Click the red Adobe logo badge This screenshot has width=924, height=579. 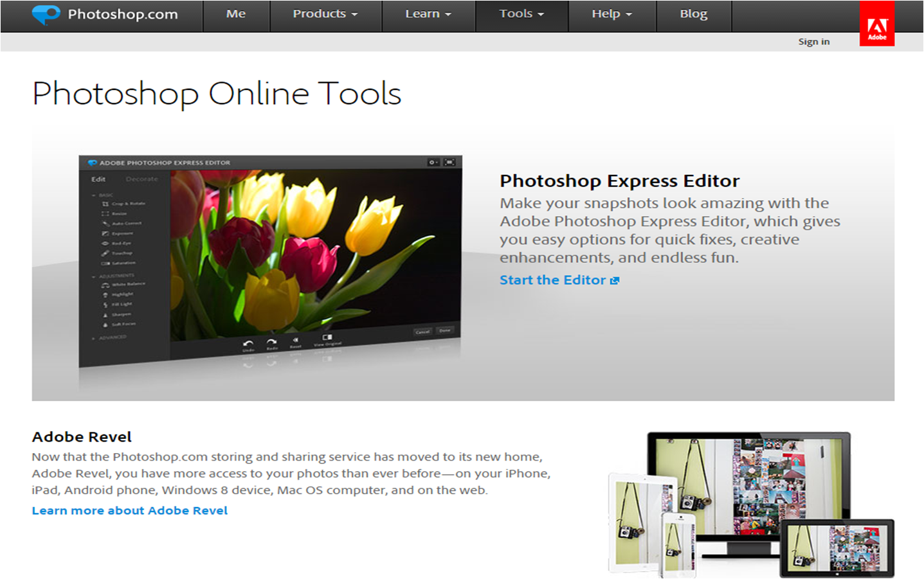877,23
